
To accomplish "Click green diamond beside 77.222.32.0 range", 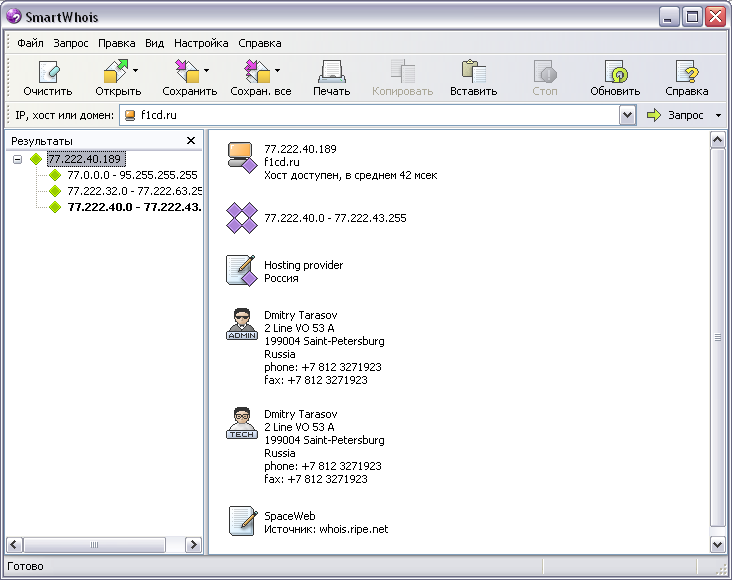I will [x=55, y=191].
